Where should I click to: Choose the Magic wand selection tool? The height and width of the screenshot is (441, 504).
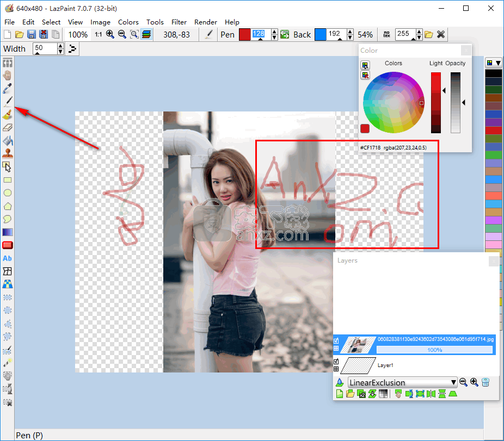click(8, 363)
